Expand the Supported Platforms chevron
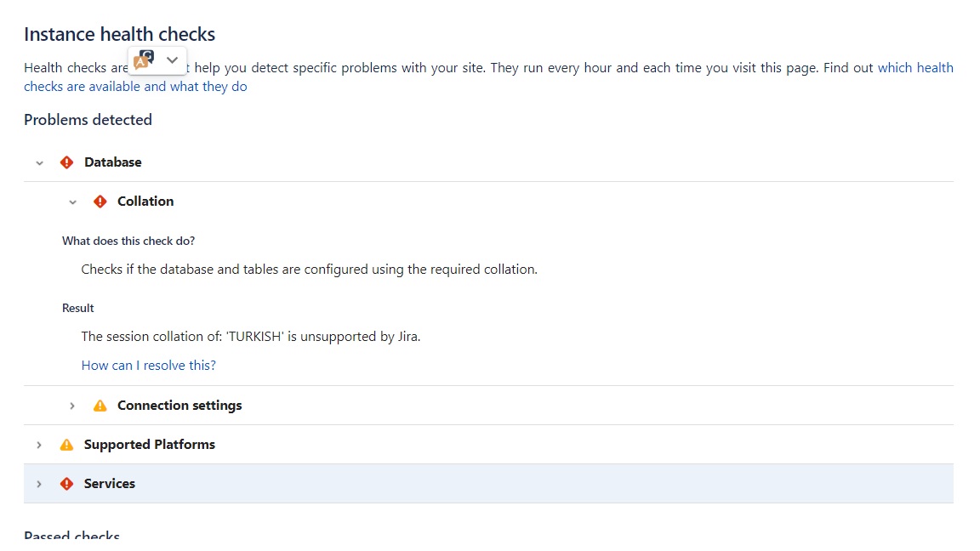The image size is (980, 551). point(39,445)
